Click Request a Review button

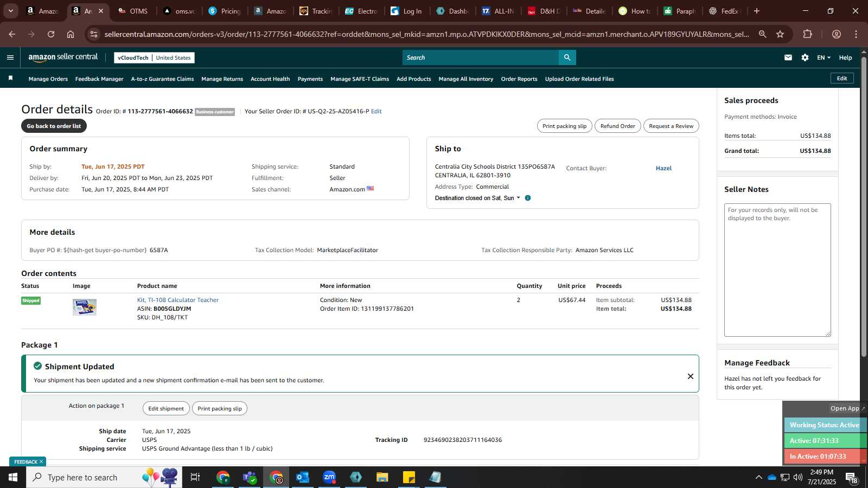(671, 126)
